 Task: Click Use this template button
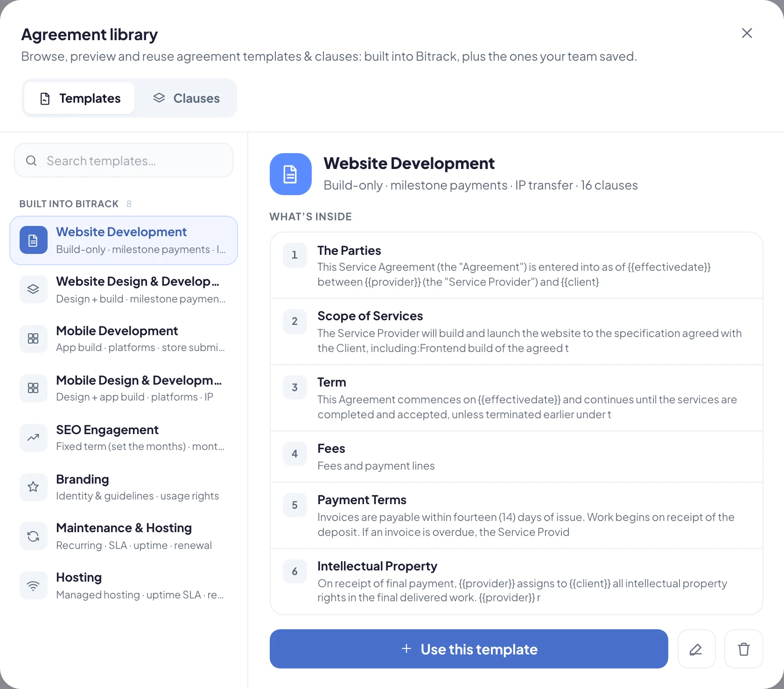469,649
